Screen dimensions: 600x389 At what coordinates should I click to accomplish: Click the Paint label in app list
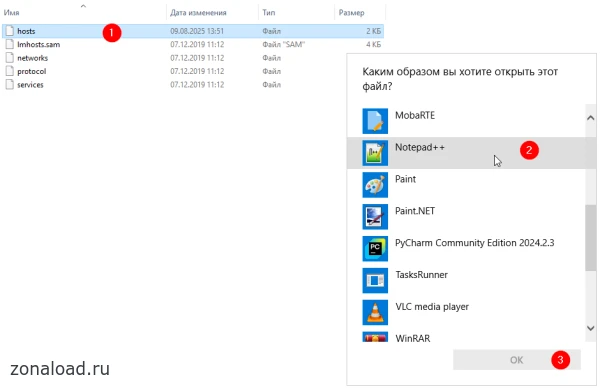pos(405,179)
